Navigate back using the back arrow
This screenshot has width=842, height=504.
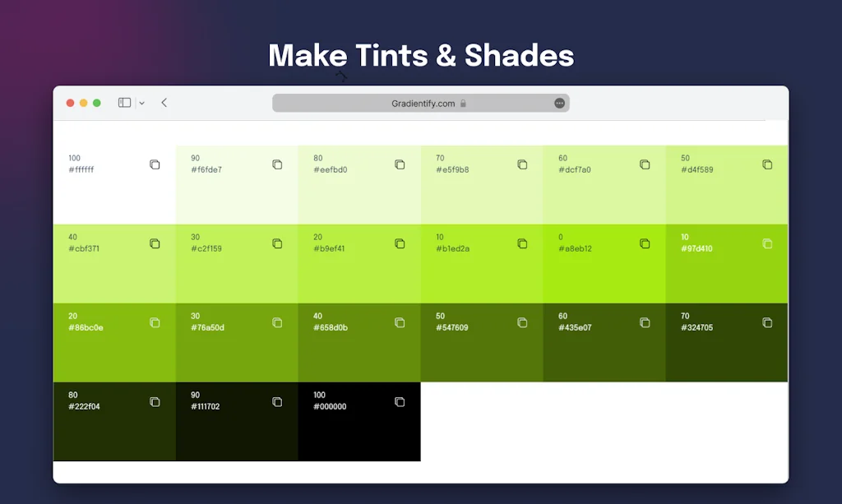[164, 102]
